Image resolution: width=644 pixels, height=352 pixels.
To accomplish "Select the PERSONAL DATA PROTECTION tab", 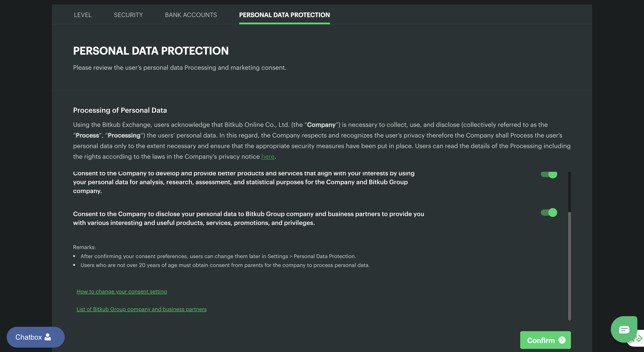I will tap(284, 15).
